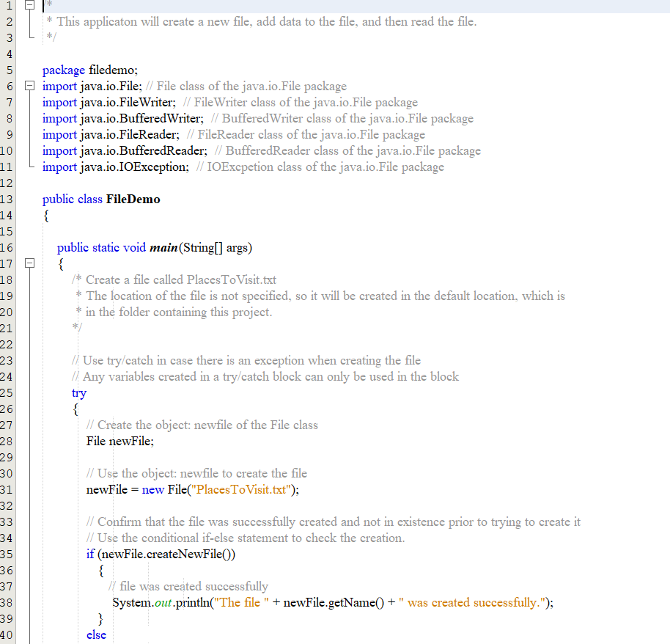Click string " was created successfully." on line 38
This screenshot has height=644, width=670.
click(x=472, y=602)
